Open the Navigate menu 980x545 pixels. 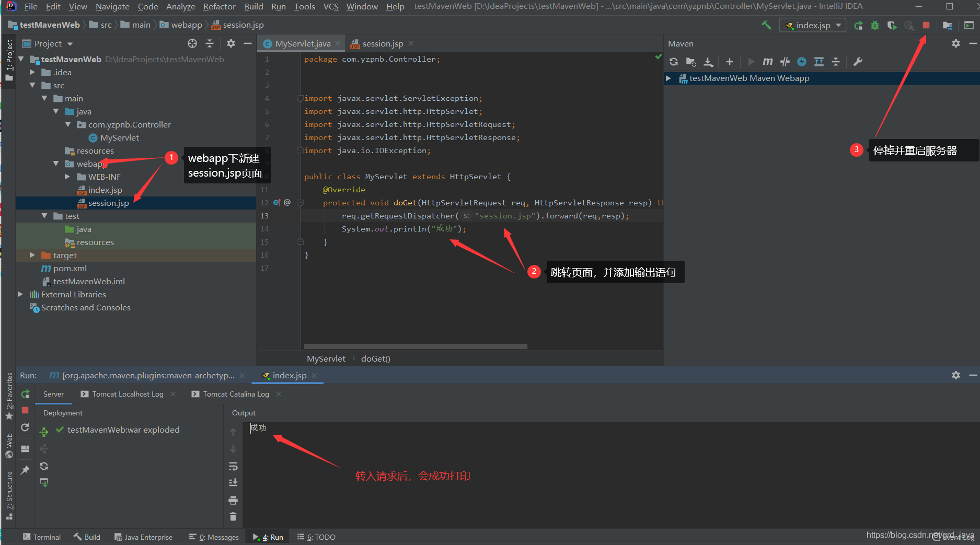pos(112,6)
